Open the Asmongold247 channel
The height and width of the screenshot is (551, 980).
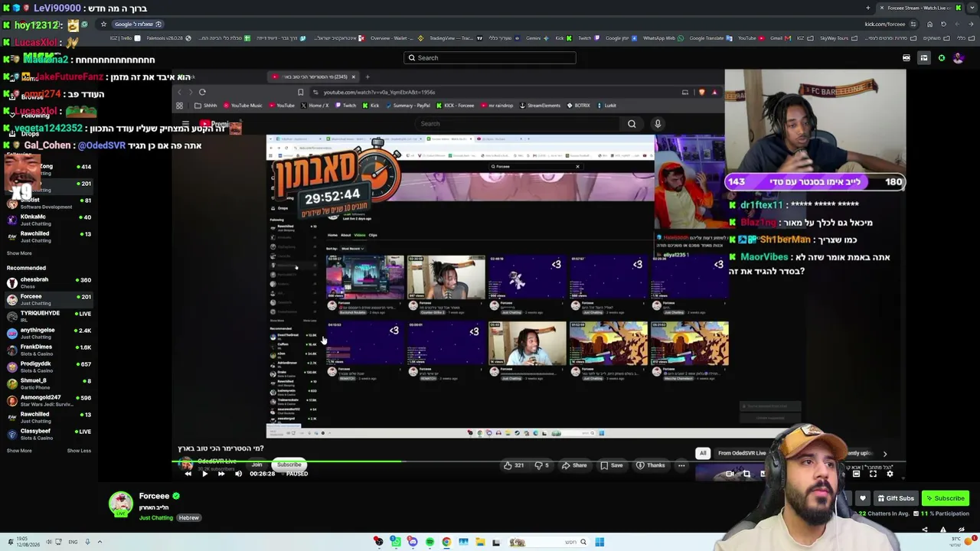(x=47, y=401)
